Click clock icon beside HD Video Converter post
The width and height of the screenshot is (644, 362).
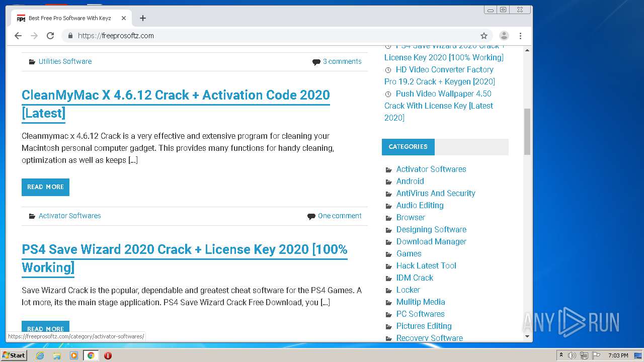pyautogui.click(x=388, y=70)
